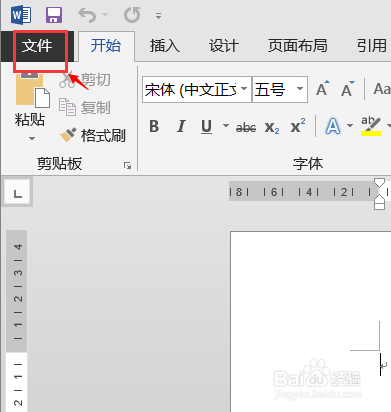
Task: Click the Aa change case button
Action: (382, 89)
